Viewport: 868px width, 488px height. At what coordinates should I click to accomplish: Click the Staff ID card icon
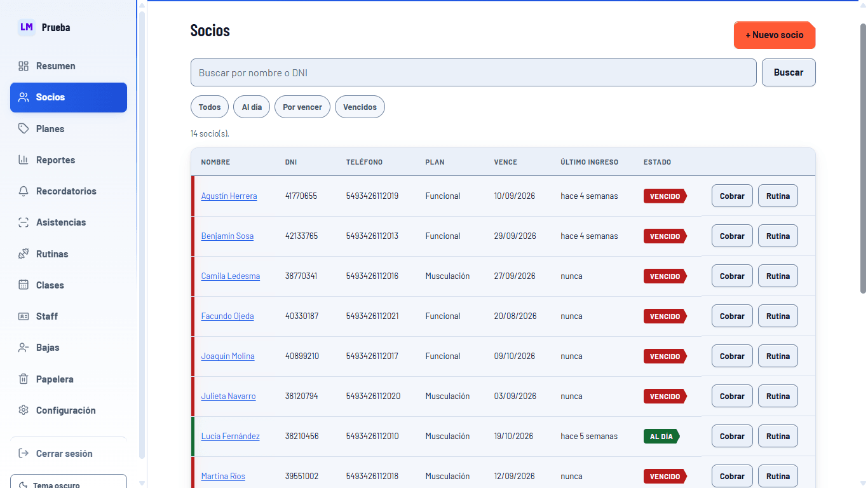[24, 316]
